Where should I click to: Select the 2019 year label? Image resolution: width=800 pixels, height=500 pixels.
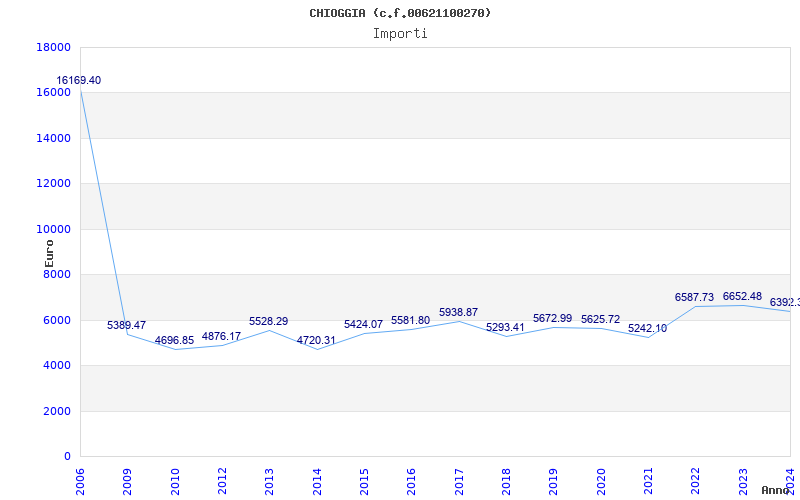554,481
